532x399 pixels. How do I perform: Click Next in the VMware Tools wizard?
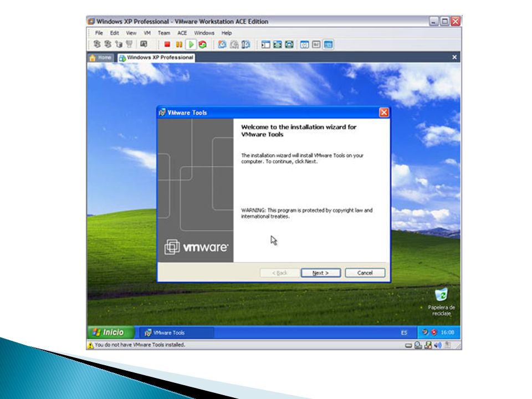point(321,273)
